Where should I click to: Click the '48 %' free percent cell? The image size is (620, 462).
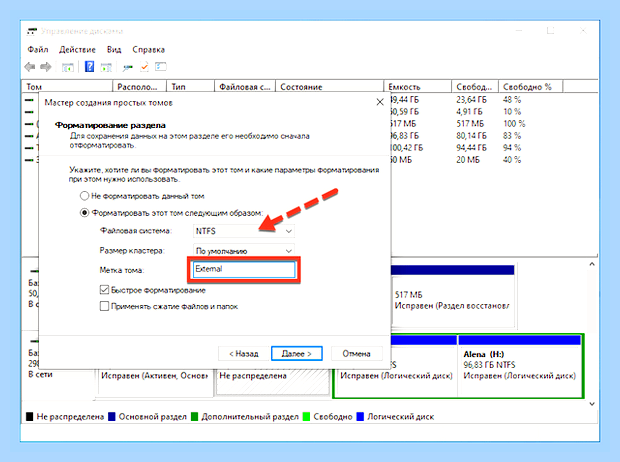coord(512,100)
